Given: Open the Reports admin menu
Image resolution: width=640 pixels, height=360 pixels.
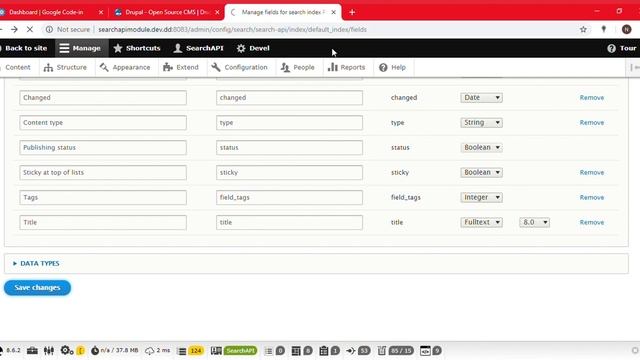Looking at the screenshot, I should 346,67.
